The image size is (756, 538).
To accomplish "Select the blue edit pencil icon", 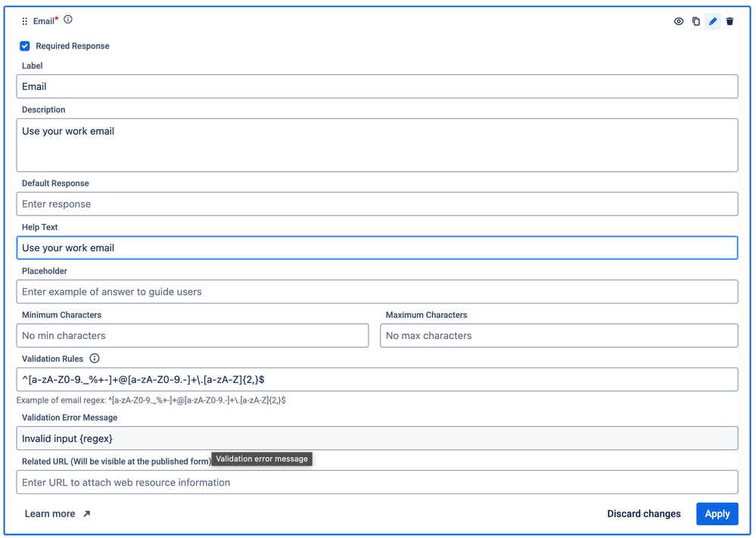I will click(x=713, y=21).
